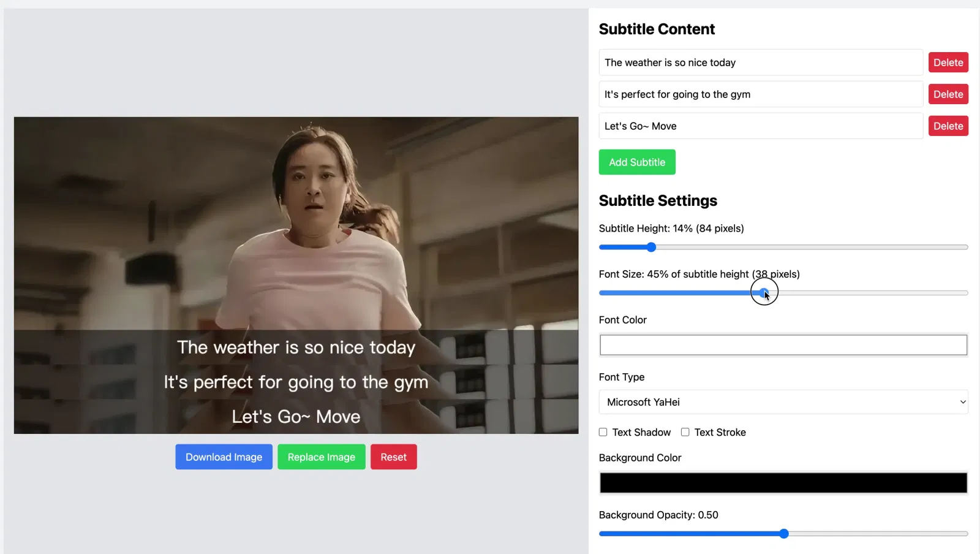Edit the first subtitle text field
The width and height of the screenshot is (980, 554).
760,63
